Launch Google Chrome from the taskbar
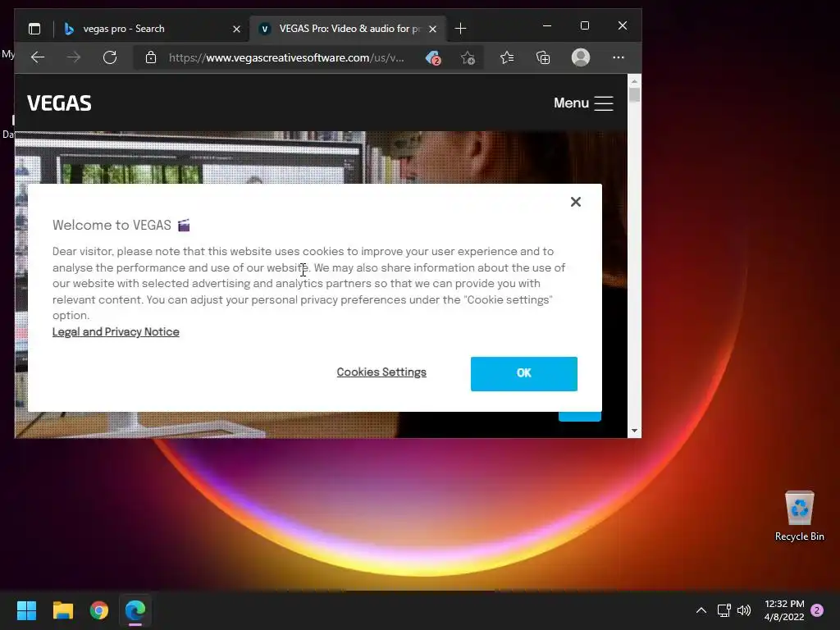Screen dimensions: 840x630 point(99,610)
